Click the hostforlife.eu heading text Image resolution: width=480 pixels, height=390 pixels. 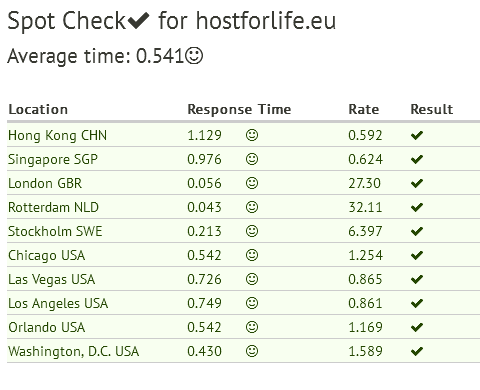click(x=266, y=21)
